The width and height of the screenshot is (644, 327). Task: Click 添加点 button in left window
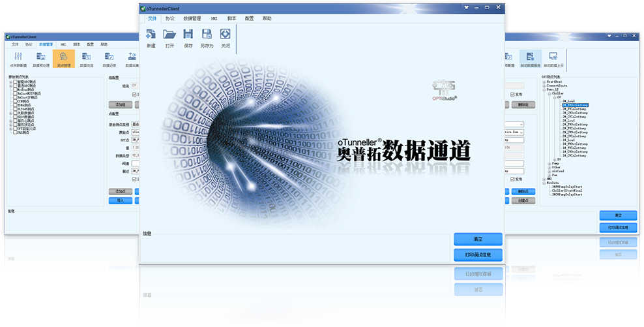point(121,192)
